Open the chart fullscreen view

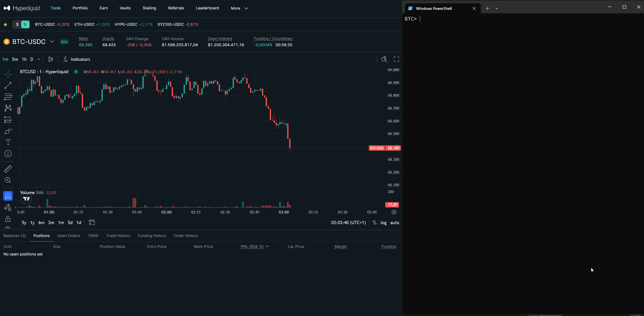click(x=396, y=59)
